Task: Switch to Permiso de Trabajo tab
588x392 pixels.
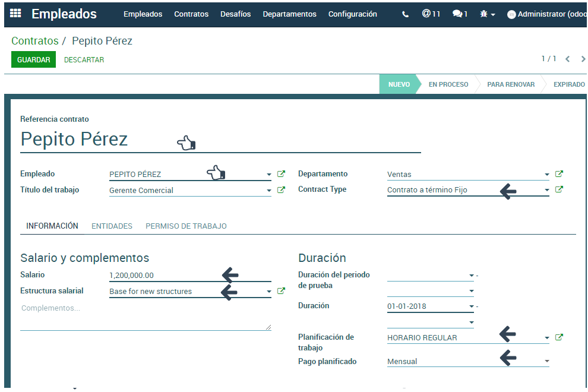Action: (186, 226)
